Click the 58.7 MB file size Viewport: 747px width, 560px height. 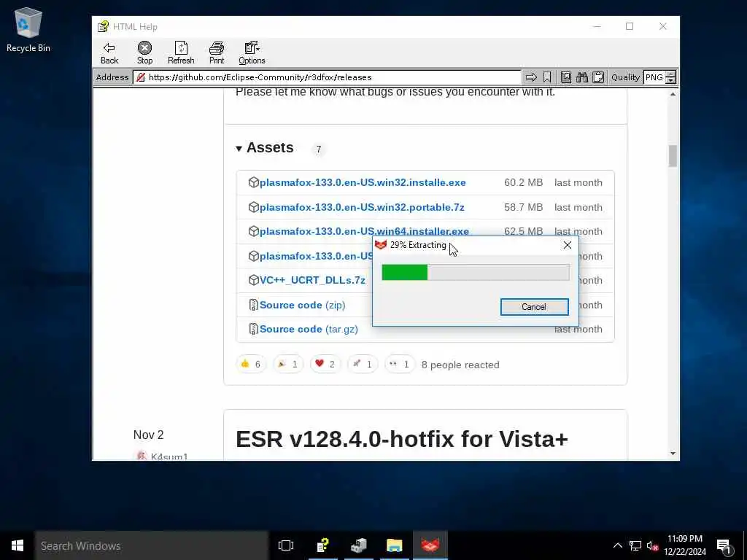(x=523, y=207)
